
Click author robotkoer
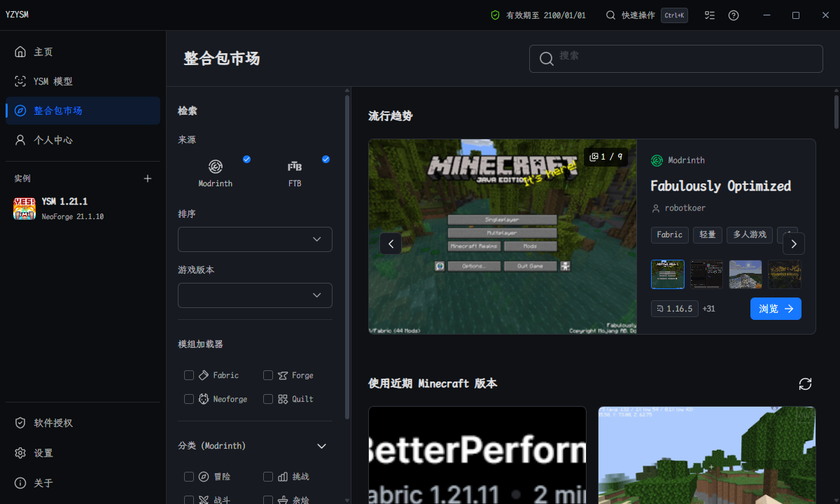click(x=685, y=209)
